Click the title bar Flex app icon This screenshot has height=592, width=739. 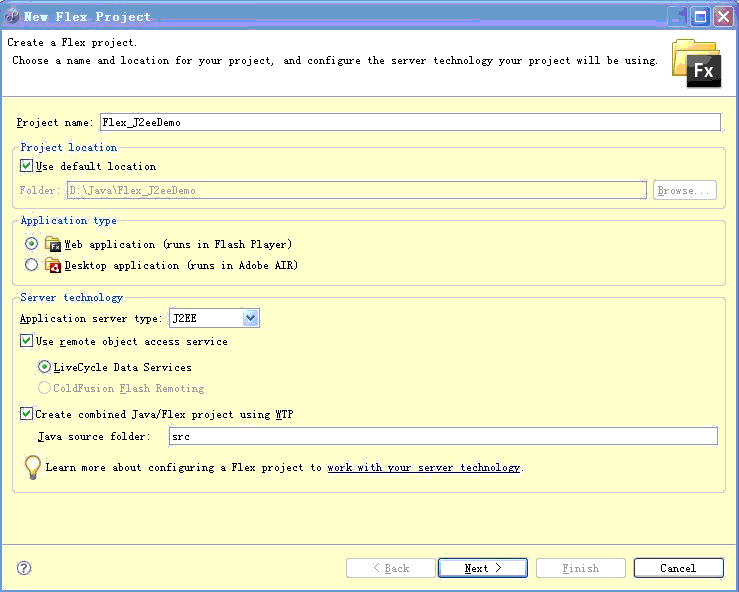(11, 16)
